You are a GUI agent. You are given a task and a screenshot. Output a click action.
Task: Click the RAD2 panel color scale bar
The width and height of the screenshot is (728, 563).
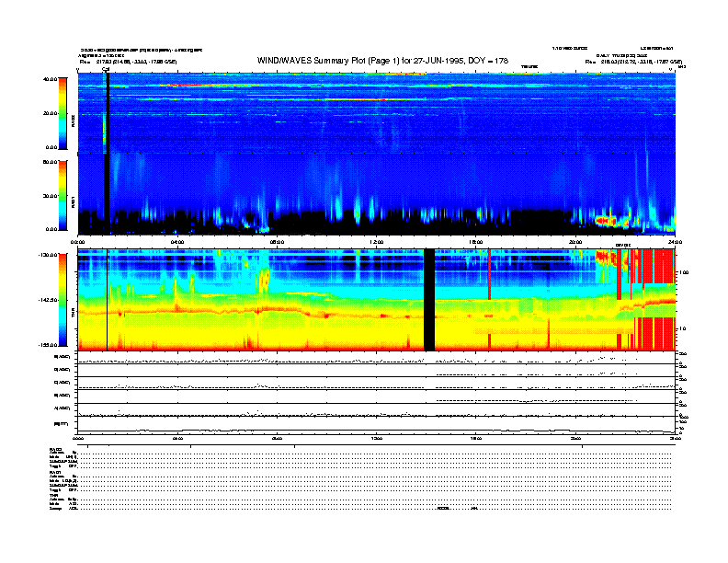(x=63, y=113)
